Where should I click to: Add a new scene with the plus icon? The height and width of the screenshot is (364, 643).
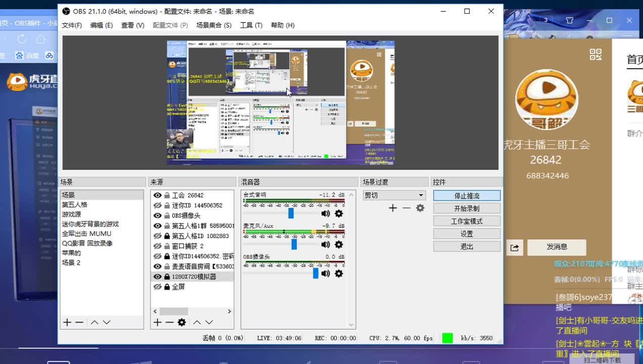[66, 322]
